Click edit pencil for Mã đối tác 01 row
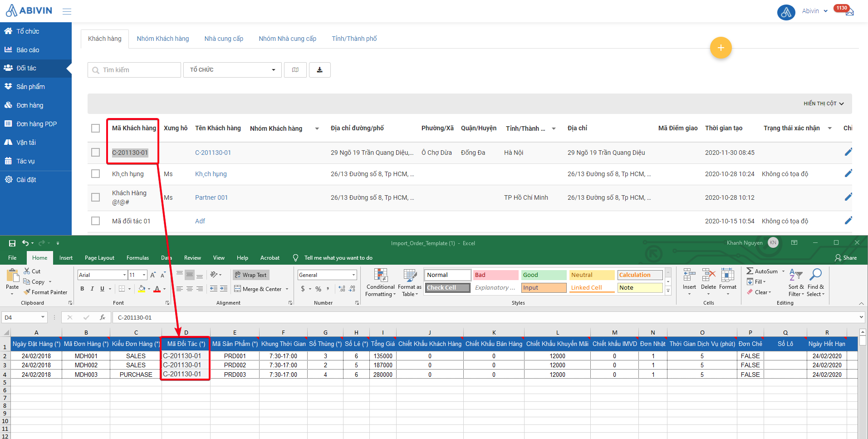Viewport: 868px width, 439px height. (x=848, y=221)
